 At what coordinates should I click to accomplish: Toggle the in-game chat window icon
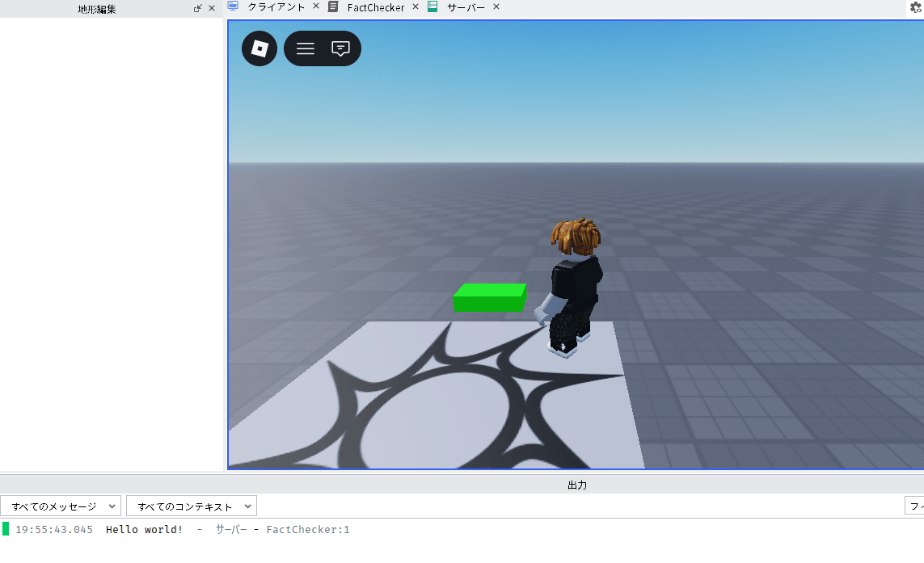(340, 48)
